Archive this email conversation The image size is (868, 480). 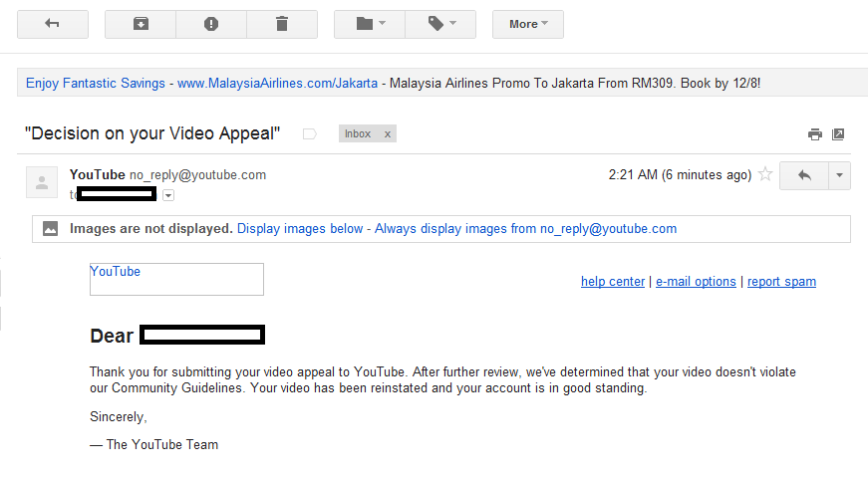click(141, 24)
